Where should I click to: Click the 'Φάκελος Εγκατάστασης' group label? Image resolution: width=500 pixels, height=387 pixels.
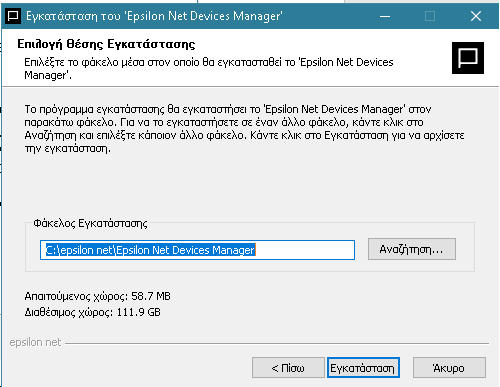[90, 223]
